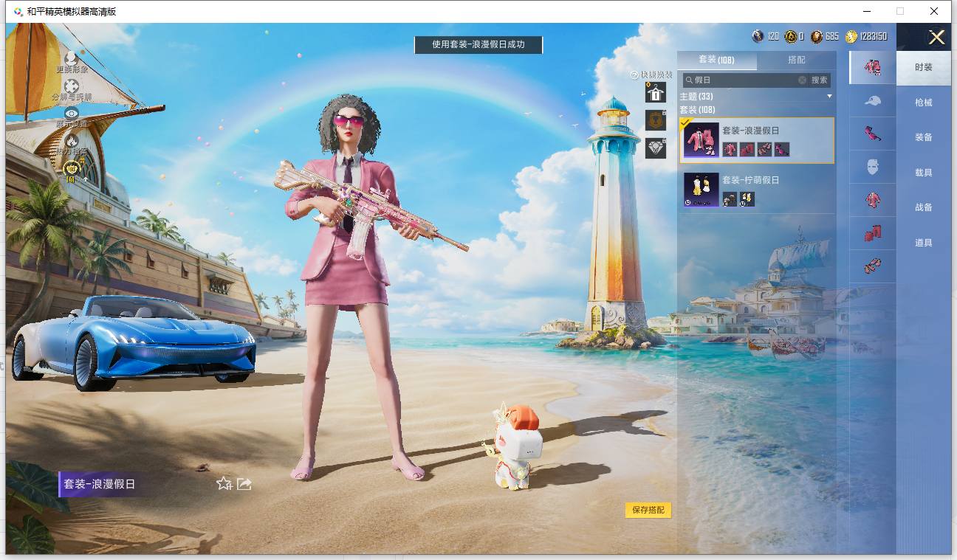Open the 枪械 firearms menu
Screen dimensions: 957x560
(x=924, y=103)
